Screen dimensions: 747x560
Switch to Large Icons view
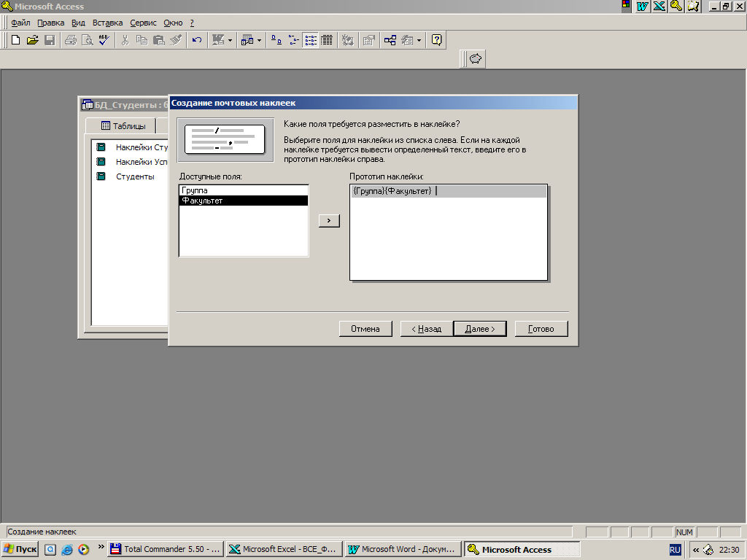point(276,40)
